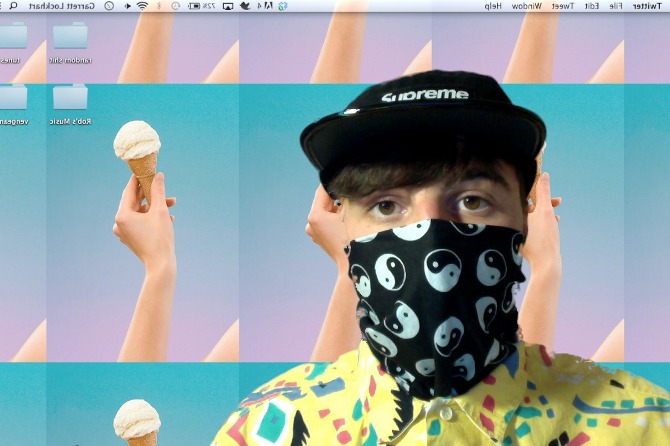Click the 72% battery percentage
670x446 pixels.
pyautogui.click(x=209, y=6)
